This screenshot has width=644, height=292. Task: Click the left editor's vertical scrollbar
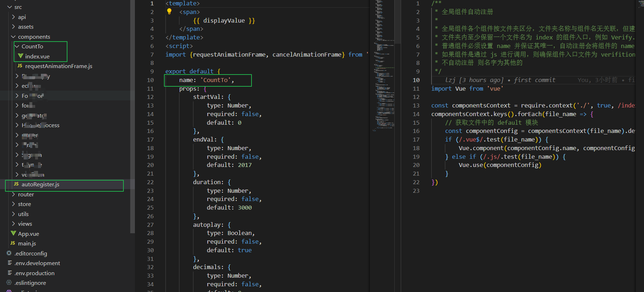pos(398,21)
